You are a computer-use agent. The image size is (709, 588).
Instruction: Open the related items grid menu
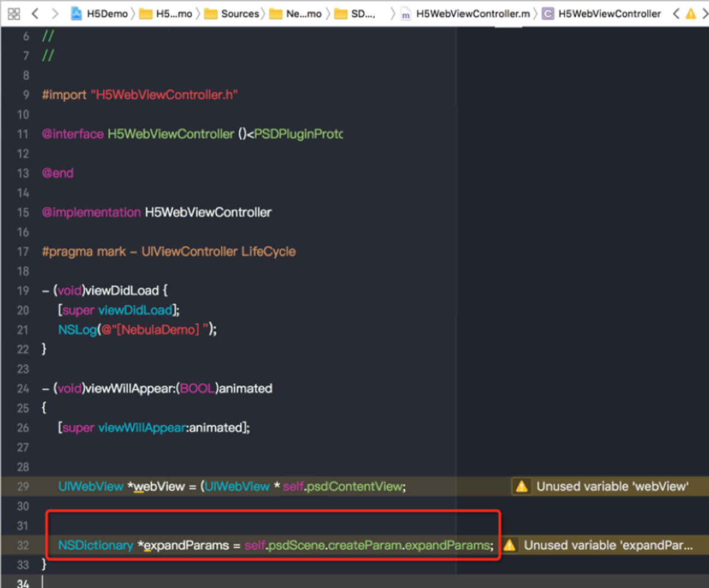pos(14,14)
